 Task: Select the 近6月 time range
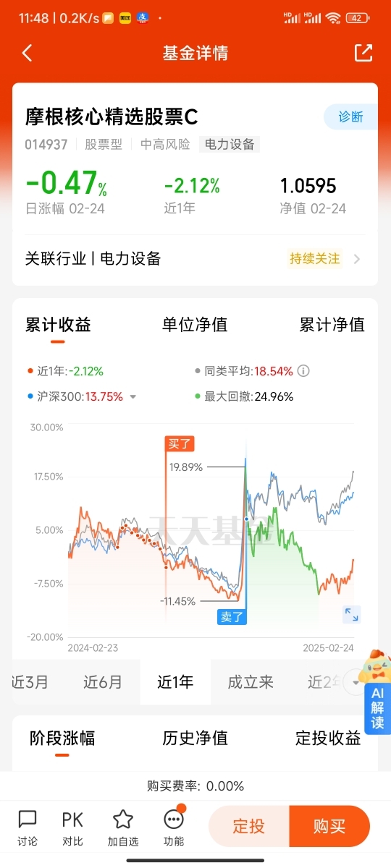pos(103,681)
